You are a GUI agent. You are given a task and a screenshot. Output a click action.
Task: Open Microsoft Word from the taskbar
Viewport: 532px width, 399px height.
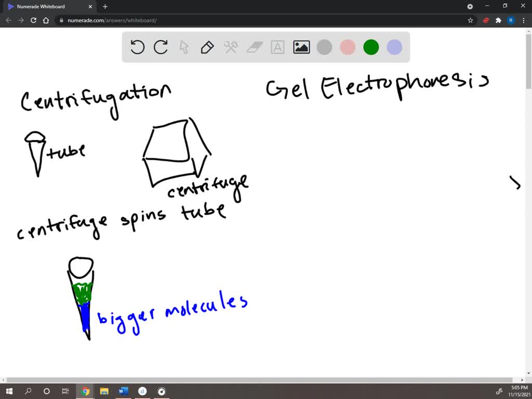point(123,391)
